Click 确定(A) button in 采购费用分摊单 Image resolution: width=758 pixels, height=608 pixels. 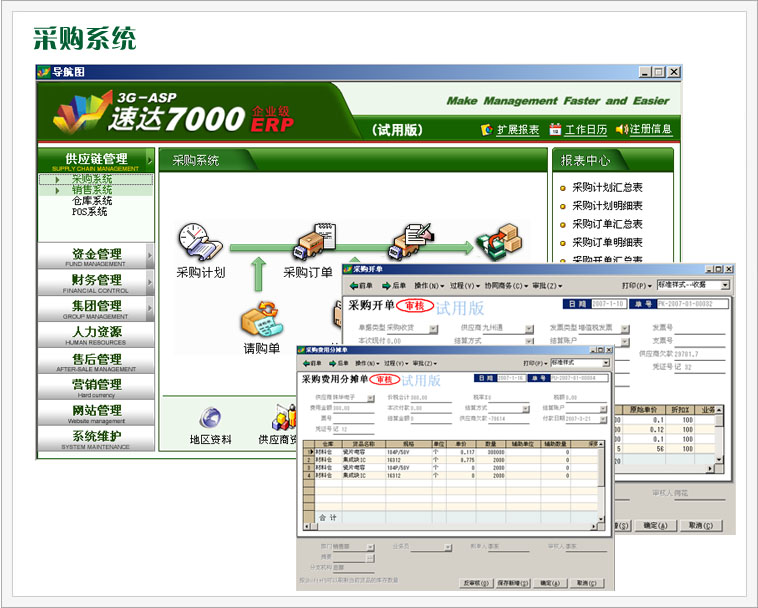pos(550,583)
